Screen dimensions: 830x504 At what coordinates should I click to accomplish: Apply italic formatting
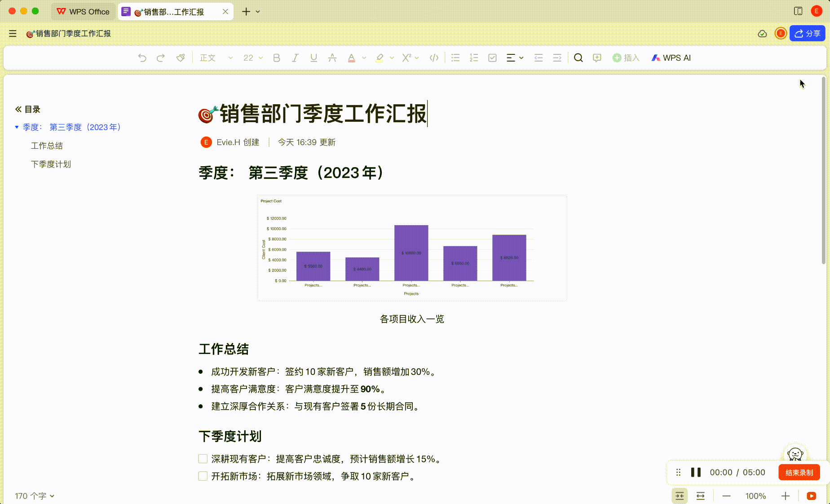pyautogui.click(x=295, y=57)
